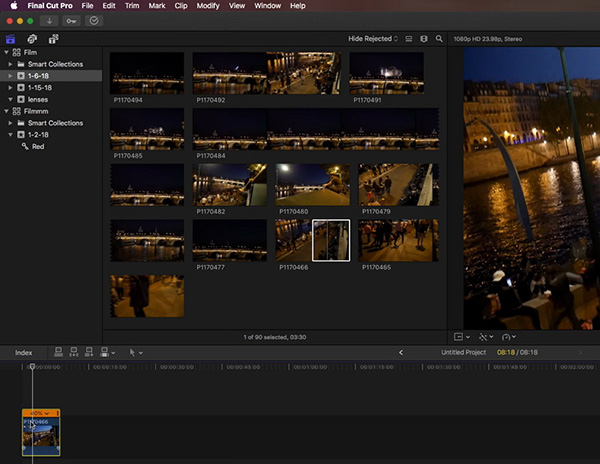This screenshot has width=600, height=464.
Task: Show the Photos and Audio sidebar
Action: (x=32, y=39)
